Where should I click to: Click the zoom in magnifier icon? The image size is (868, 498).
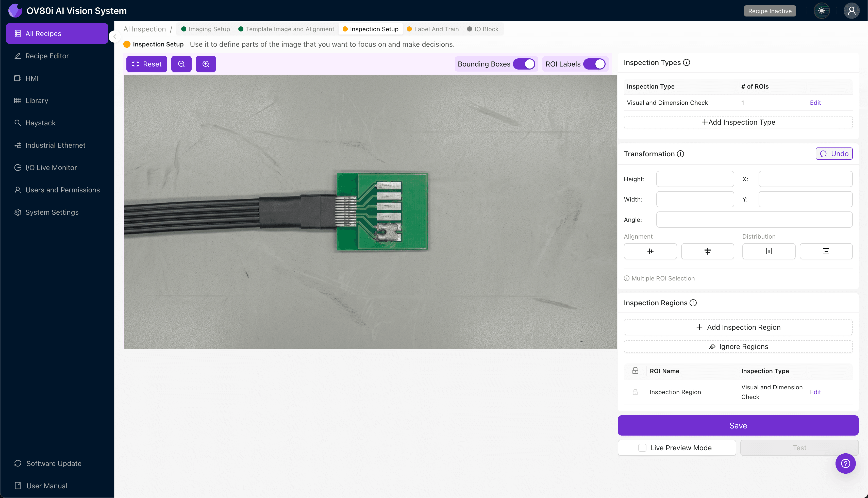pos(206,64)
